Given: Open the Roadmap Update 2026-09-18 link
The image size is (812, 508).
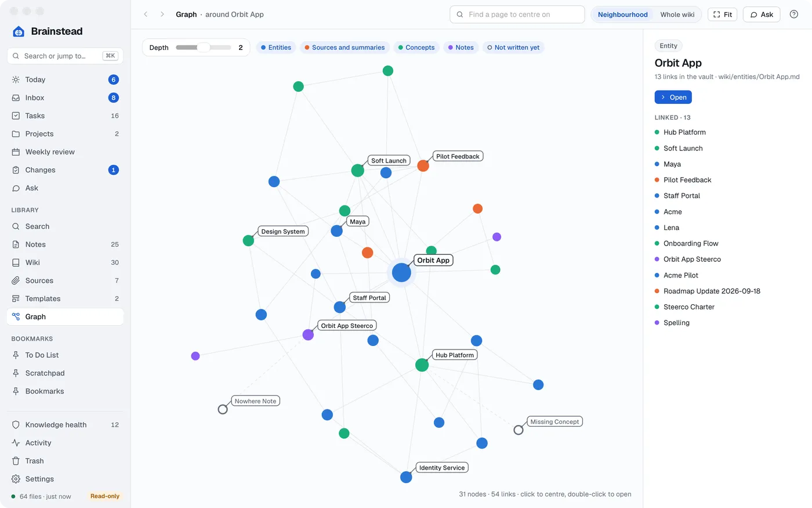Looking at the screenshot, I should (712, 291).
